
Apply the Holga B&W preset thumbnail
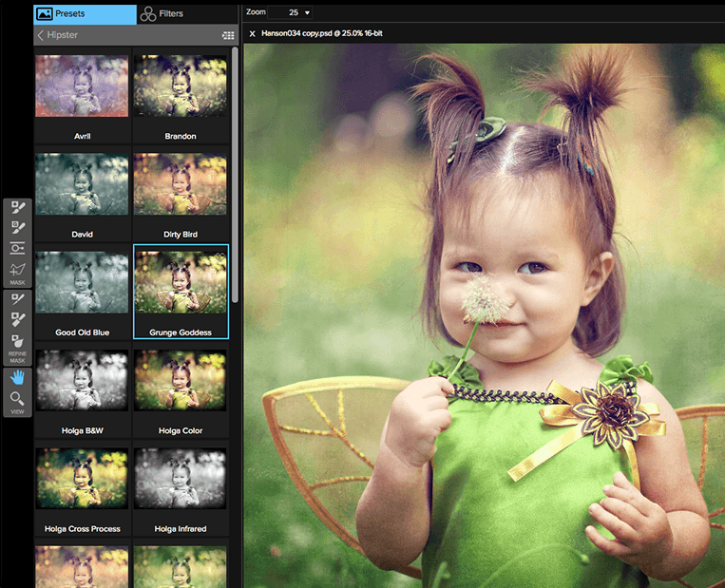click(82, 380)
